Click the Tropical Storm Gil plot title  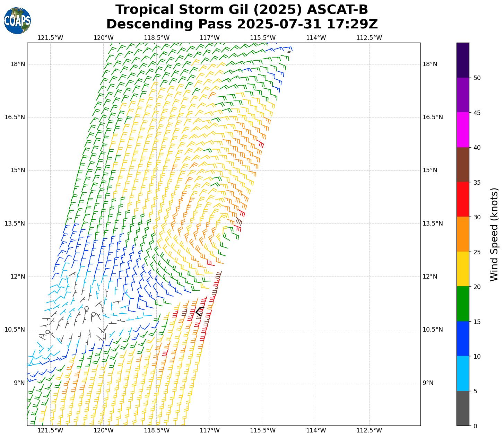242,10
